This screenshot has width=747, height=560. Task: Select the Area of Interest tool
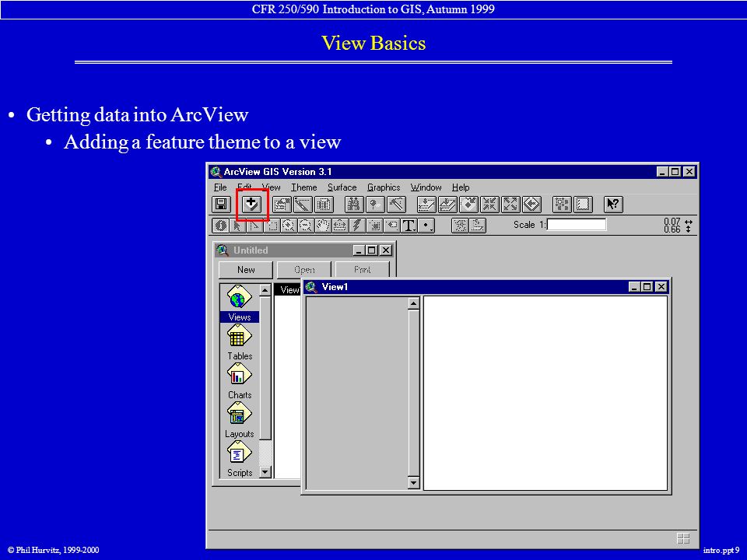[x=374, y=226]
